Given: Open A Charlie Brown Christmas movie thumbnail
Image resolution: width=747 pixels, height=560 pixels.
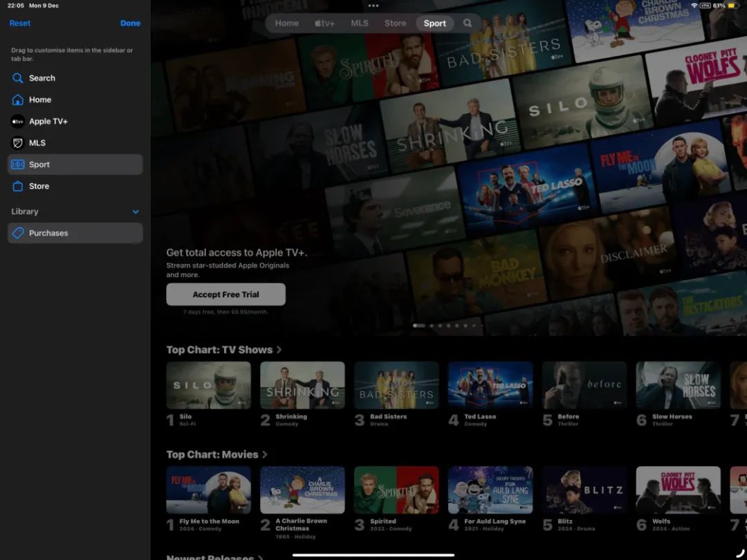Looking at the screenshot, I should [302, 490].
